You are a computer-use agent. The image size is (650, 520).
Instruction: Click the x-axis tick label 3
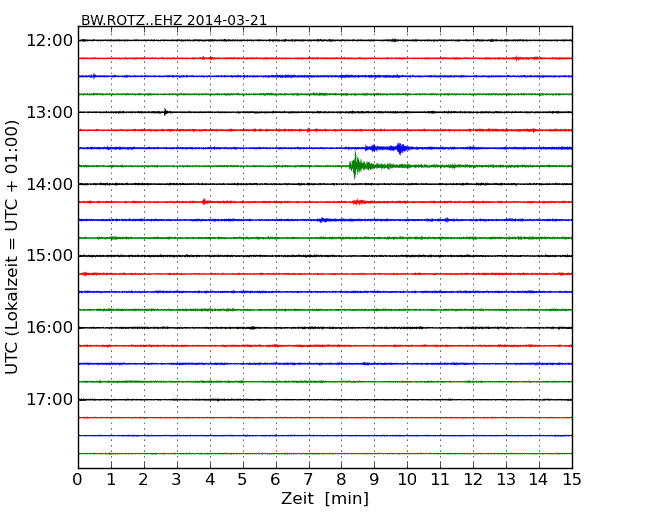pyautogui.click(x=177, y=480)
